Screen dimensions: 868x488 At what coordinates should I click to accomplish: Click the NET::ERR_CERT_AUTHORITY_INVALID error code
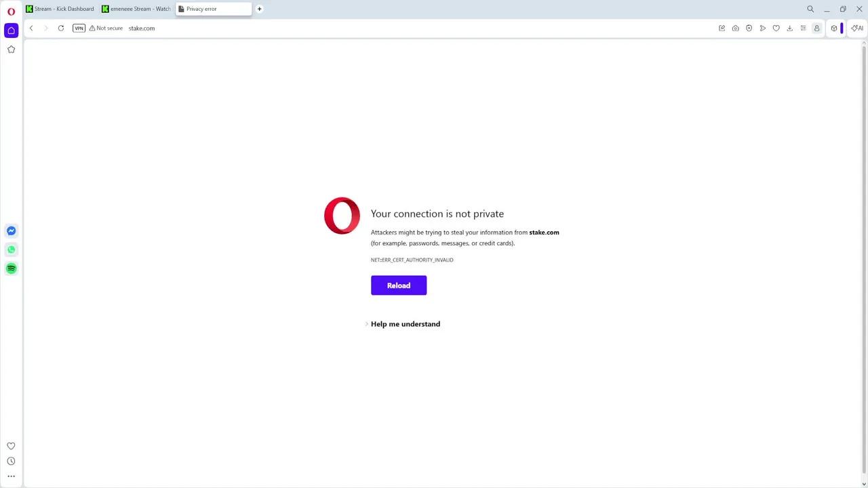[x=412, y=260]
